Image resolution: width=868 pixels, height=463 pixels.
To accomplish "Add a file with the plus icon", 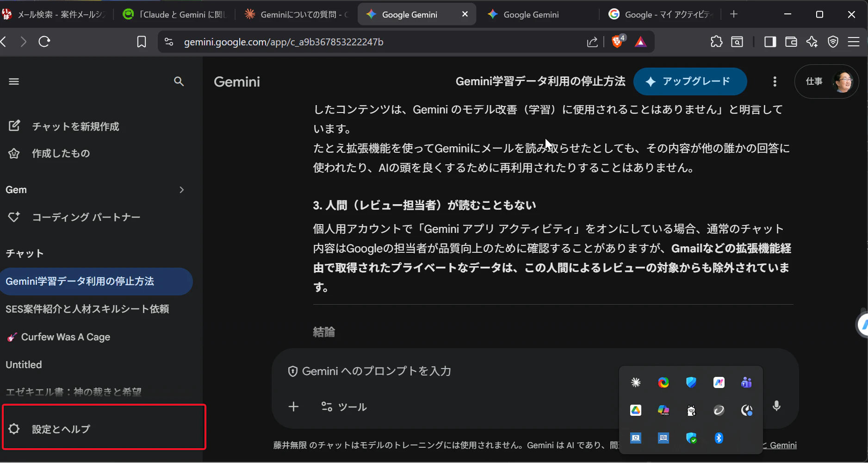I will coord(293,407).
